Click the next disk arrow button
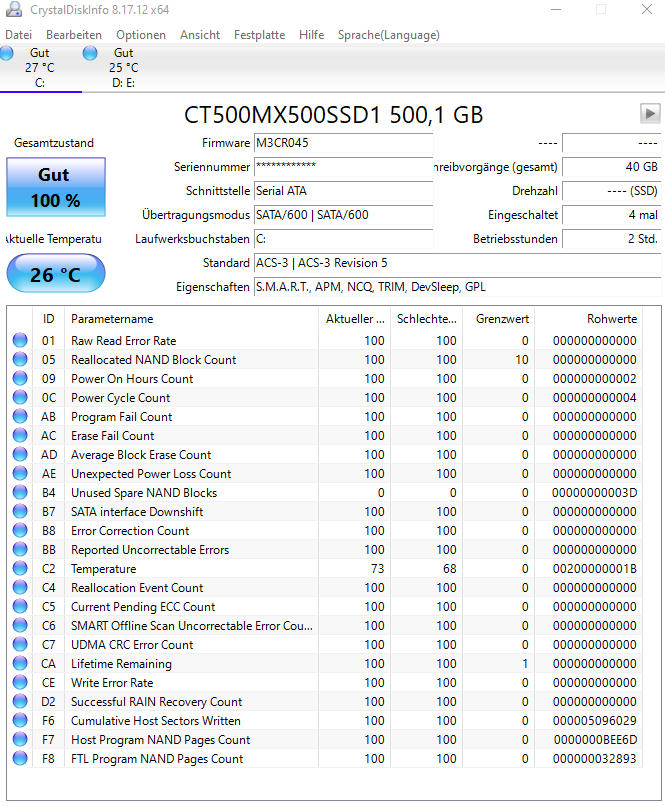 650,113
